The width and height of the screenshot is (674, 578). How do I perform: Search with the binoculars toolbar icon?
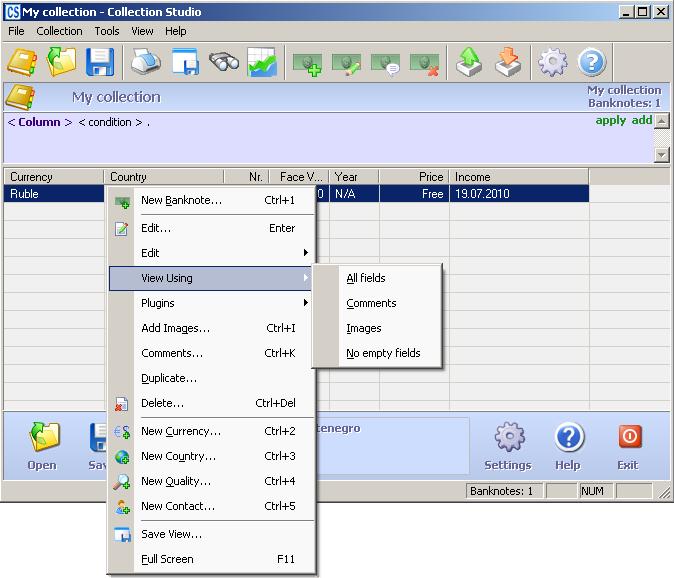pyautogui.click(x=224, y=62)
